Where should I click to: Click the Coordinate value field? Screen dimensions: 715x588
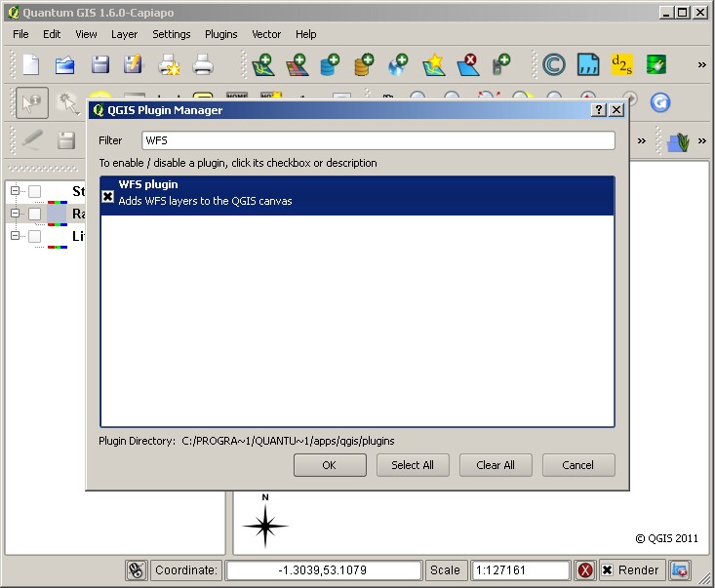[323, 570]
